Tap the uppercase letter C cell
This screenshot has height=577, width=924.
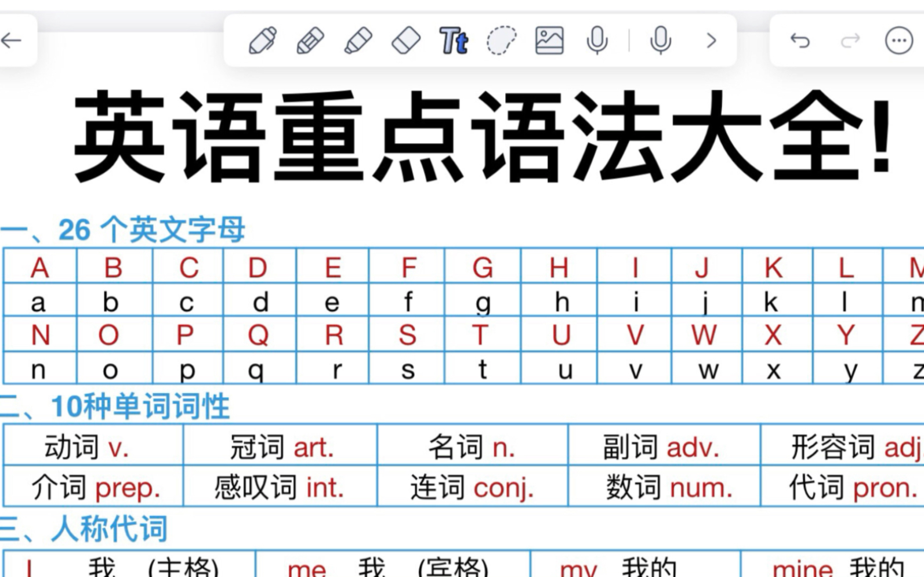point(188,266)
